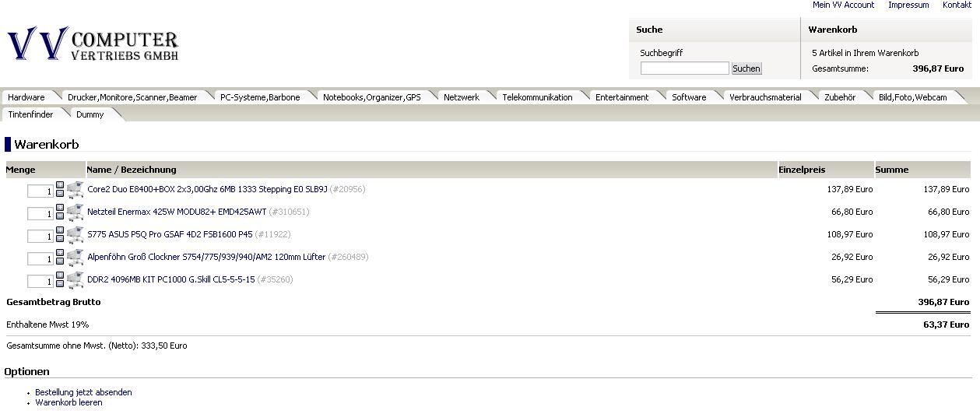Click the Summe column header
Viewport: 980px width, 414px height.
(922, 170)
